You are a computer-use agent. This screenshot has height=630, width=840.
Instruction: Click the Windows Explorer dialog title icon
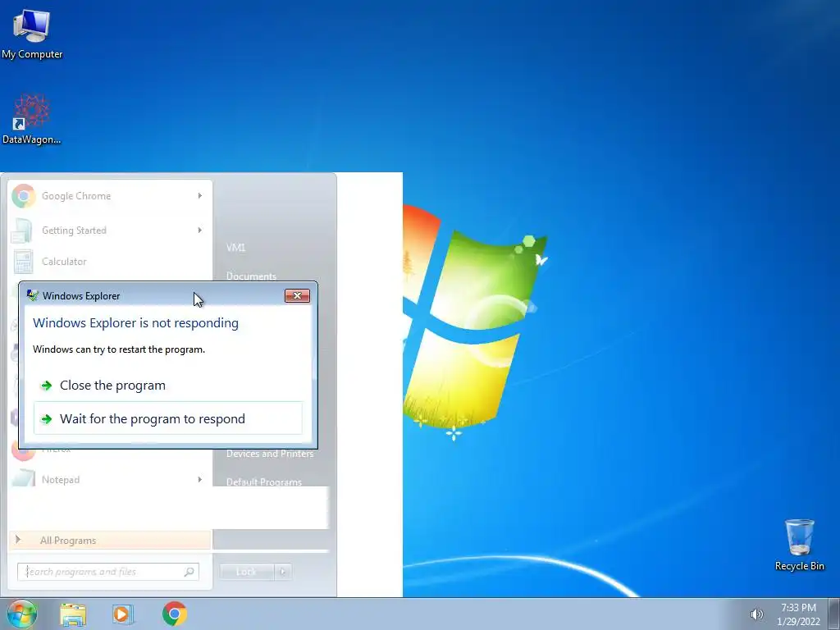[x=33, y=295]
